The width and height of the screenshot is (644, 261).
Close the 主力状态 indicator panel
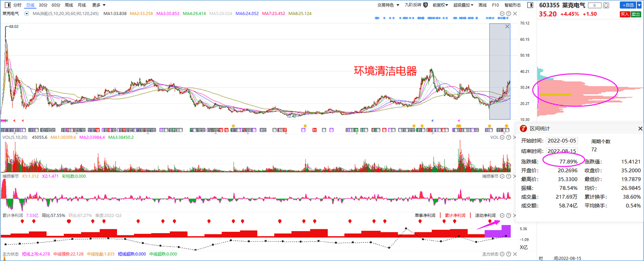515,254
